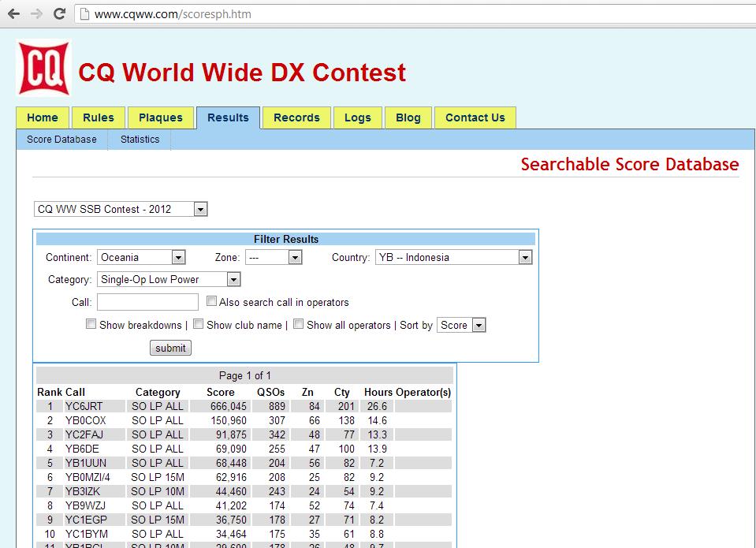Click call sign YB6DE
This screenshot has width=756, height=548.
coord(82,449)
